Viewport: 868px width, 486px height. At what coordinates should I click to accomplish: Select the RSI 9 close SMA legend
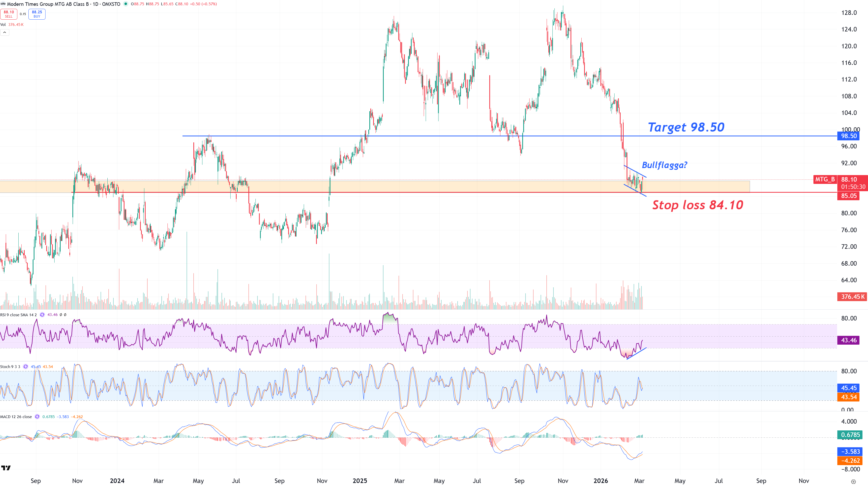click(x=19, y=315)
